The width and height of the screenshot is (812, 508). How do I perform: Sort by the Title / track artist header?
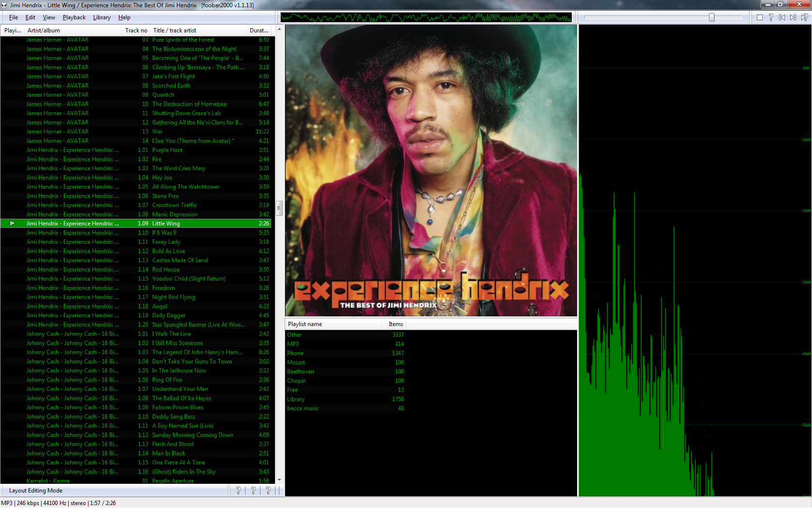click(198, 30)
